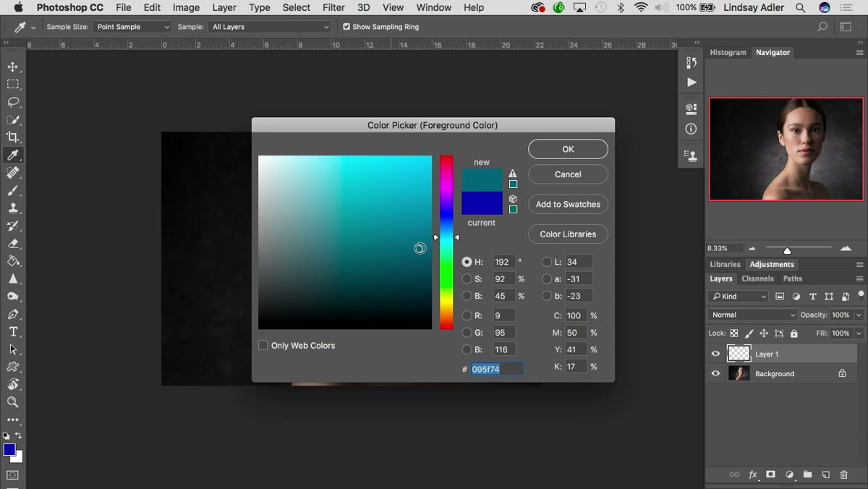Click OK in Color Picker

tap(568, 149)
